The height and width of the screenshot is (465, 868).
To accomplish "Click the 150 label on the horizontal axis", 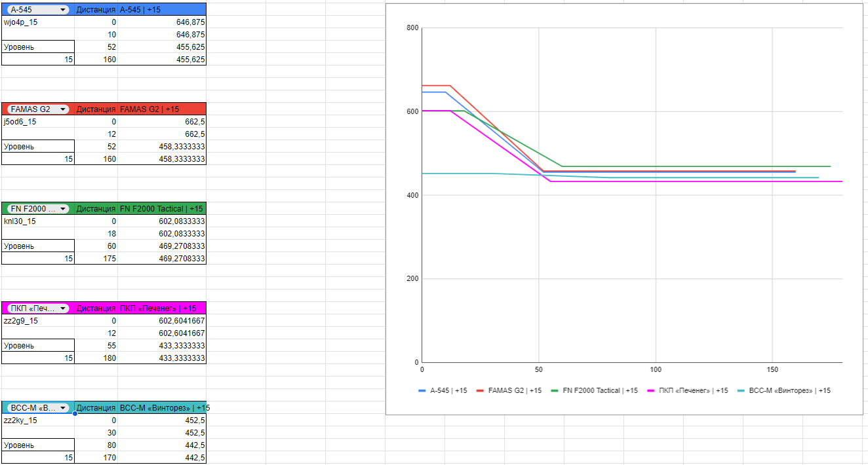I will (772, 370).
